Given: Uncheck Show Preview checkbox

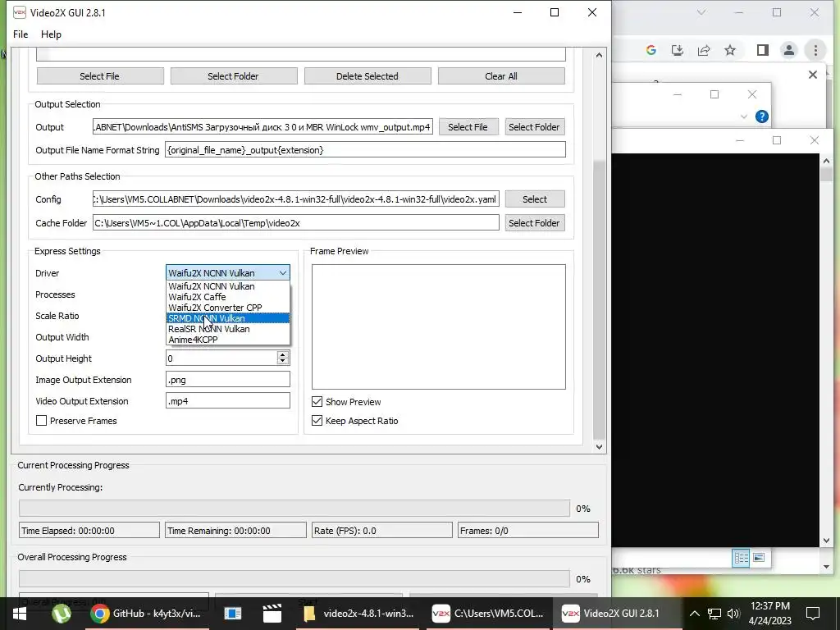Looking at the screenshot, I should click(x=317, y=402).
